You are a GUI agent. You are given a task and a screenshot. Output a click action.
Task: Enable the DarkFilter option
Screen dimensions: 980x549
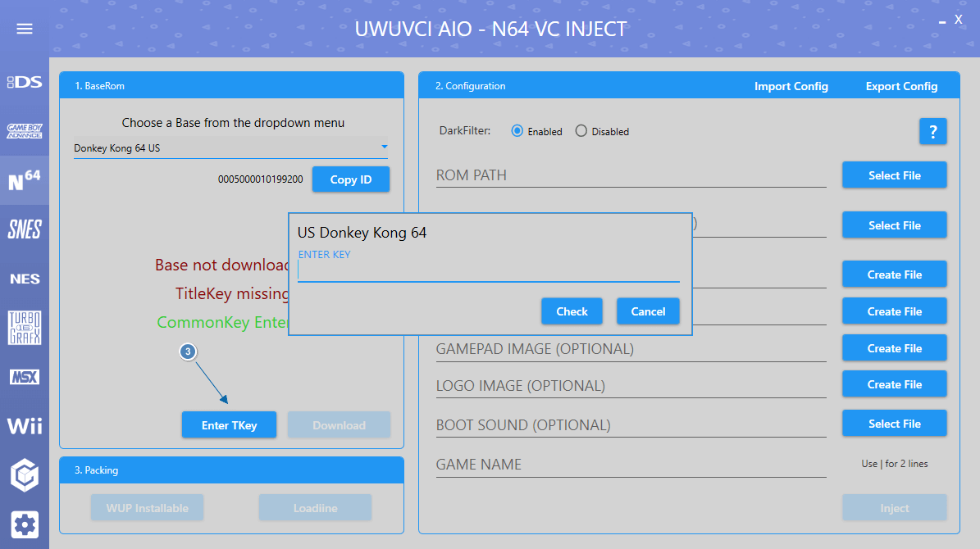click(x=517, y=131)
